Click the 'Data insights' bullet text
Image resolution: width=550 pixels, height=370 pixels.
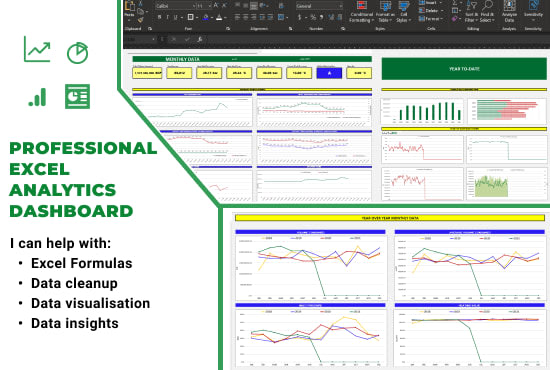coord(75,323)
